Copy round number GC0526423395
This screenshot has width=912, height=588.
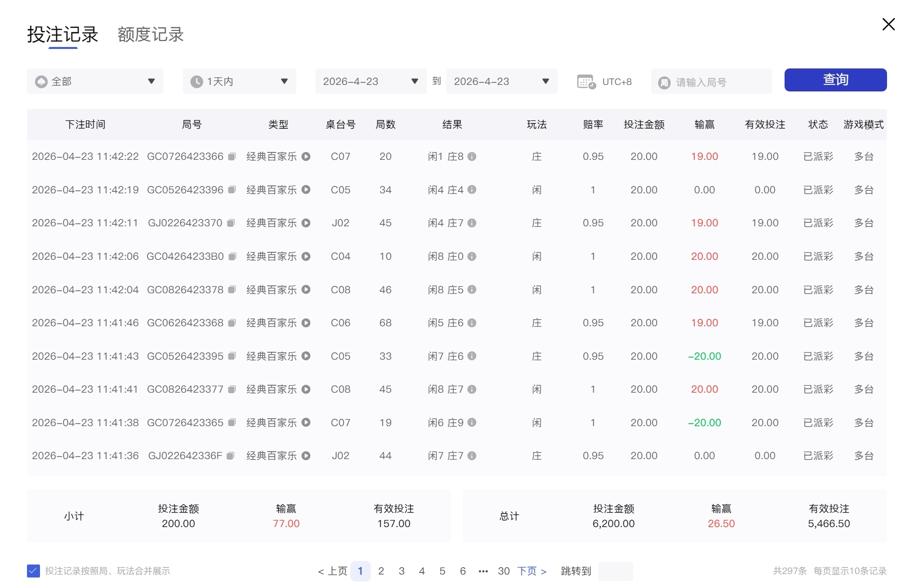pyautogui.click(x=232, y=356)
